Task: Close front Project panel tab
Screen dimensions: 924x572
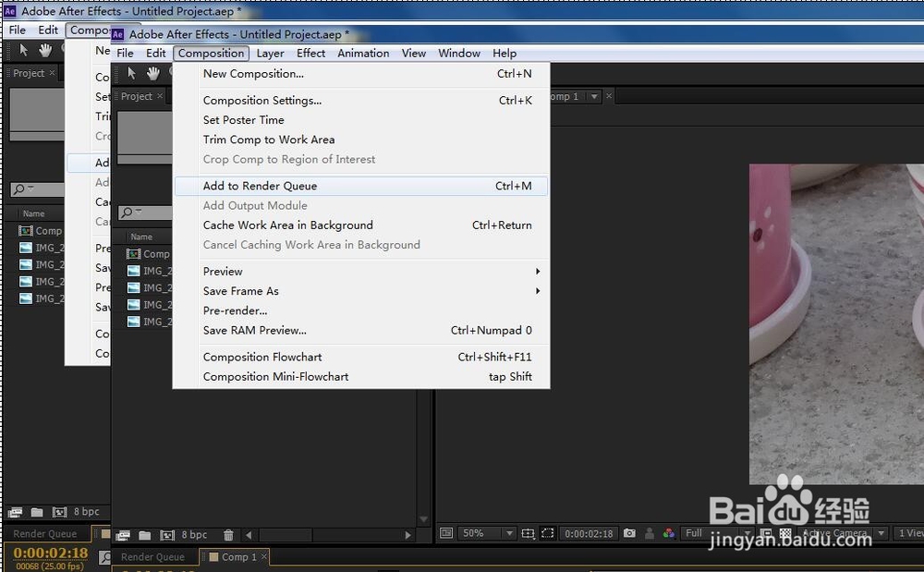Action: [x=160, y=96]
